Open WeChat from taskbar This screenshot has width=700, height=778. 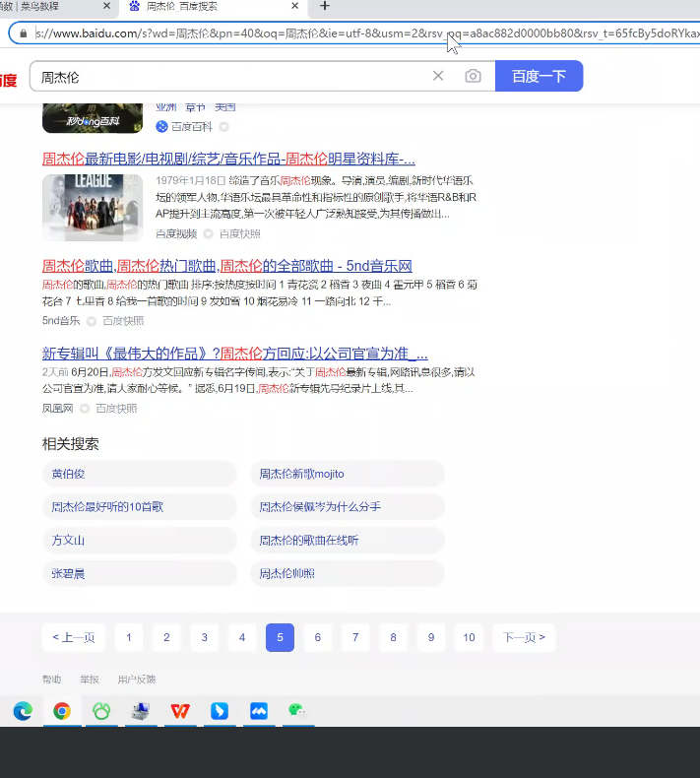(x=297, y=711)
